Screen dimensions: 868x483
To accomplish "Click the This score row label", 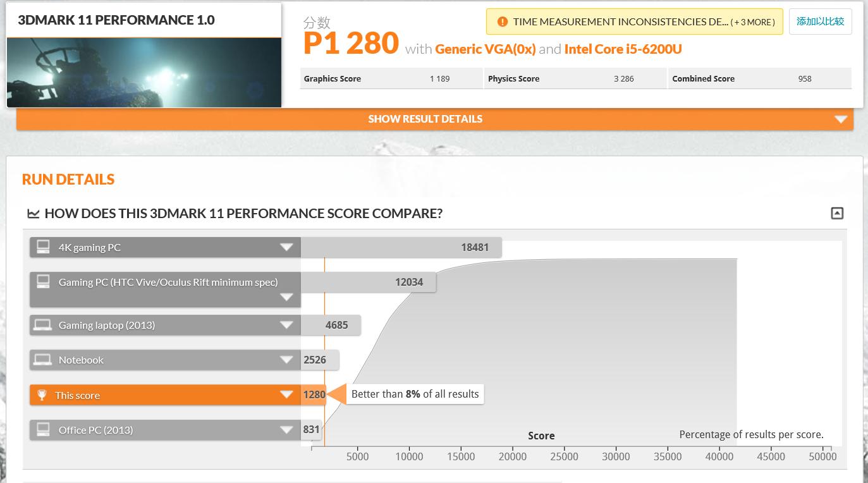I will [77, 395].
